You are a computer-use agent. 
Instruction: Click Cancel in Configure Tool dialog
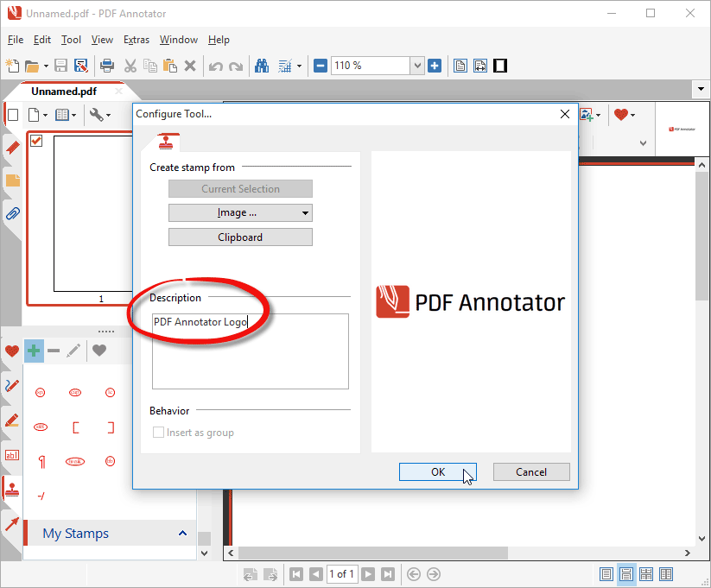(x=531, y=472)
